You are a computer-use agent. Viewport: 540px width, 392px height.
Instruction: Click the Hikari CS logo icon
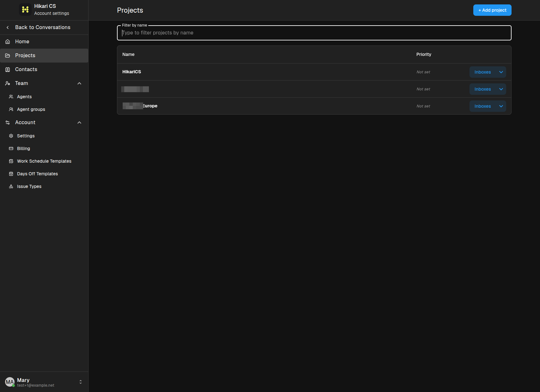(x=25, y=10)
